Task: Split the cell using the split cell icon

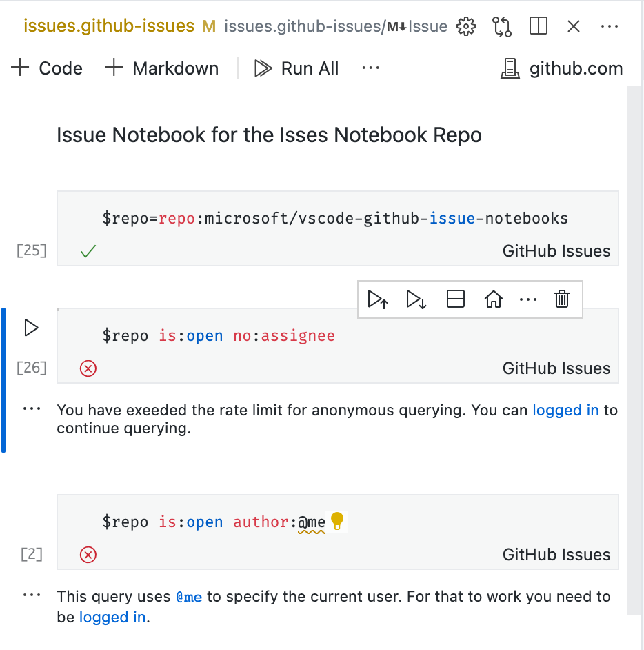Action: [455, 299]
